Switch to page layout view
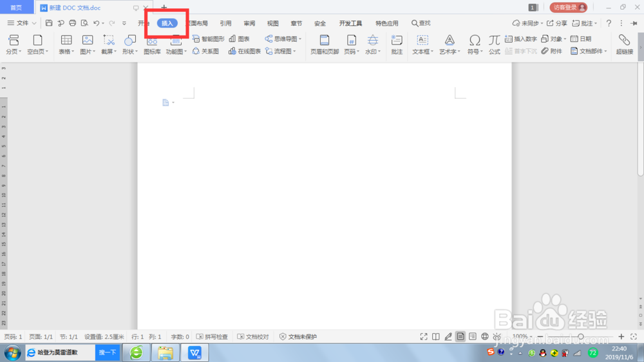Image resolution: width=644 pixels, height=362 pixels. pyautogui.click(x=460, y=336)
